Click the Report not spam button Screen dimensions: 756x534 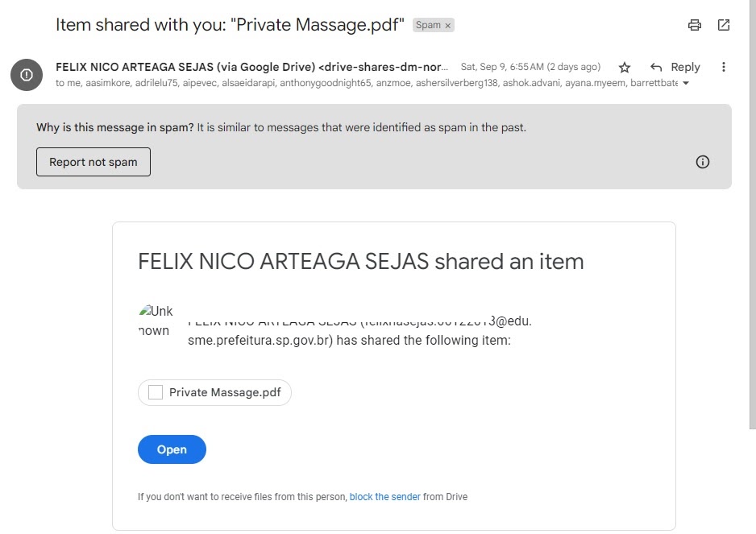coord(93,162)
